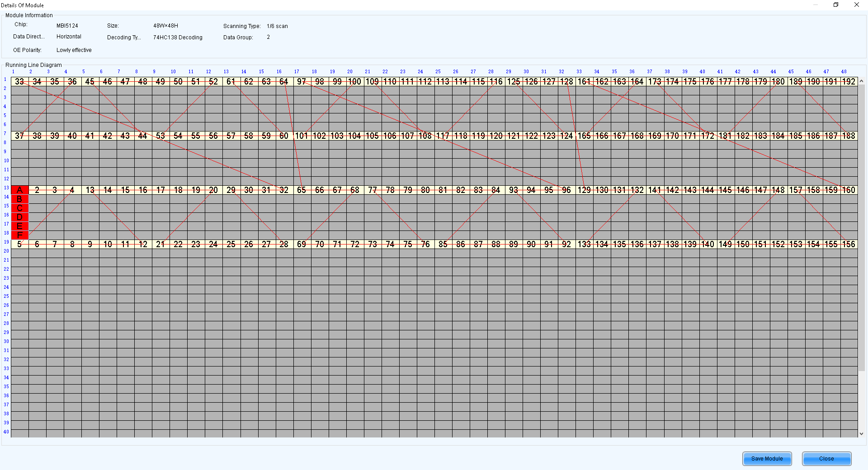Viewport: 868px width, 470px height.
Task: Click cell numbered 37 in row seven
Action: (x=20, y=136)
